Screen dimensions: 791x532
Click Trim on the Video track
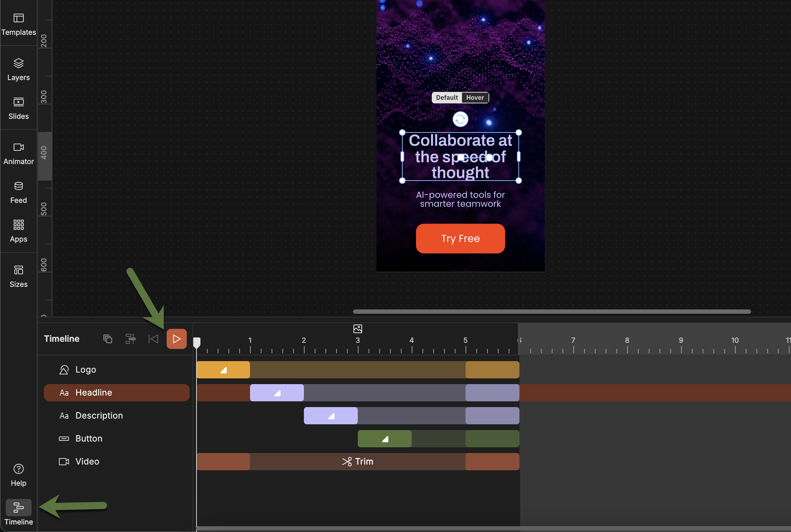(x=358, y=462)
